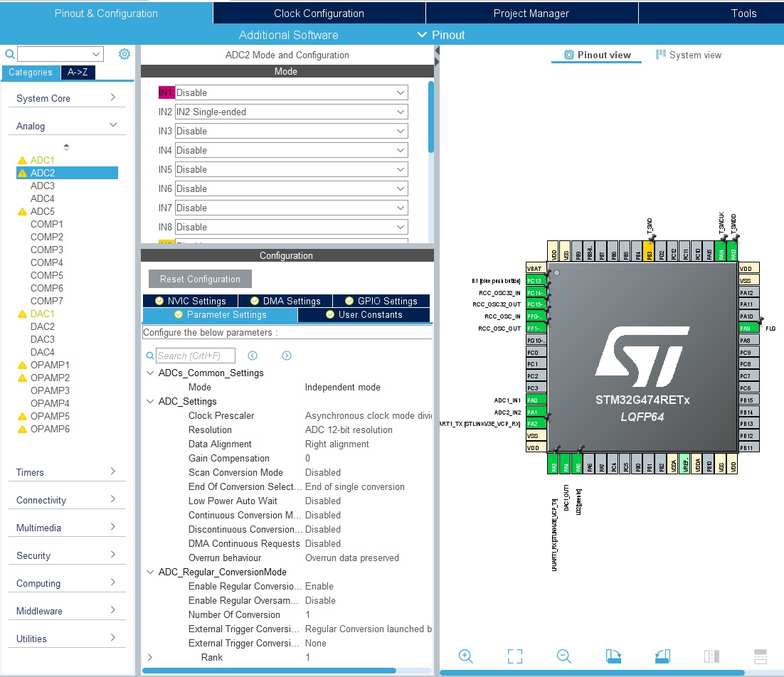Open the NVIC Settings tab
The image size is (784, 677).
[191, 301]
